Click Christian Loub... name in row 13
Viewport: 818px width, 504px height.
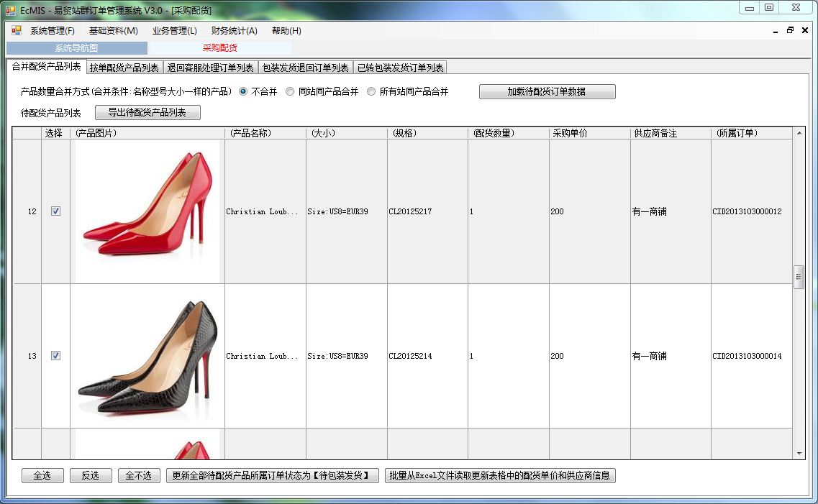[265, 356]
